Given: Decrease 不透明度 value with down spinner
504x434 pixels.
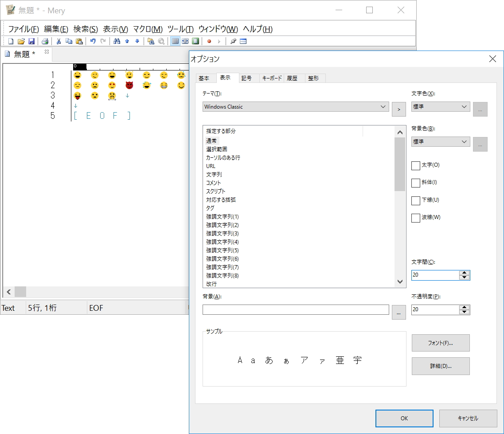Looking at the screenshot, I should tap(464, 312).
